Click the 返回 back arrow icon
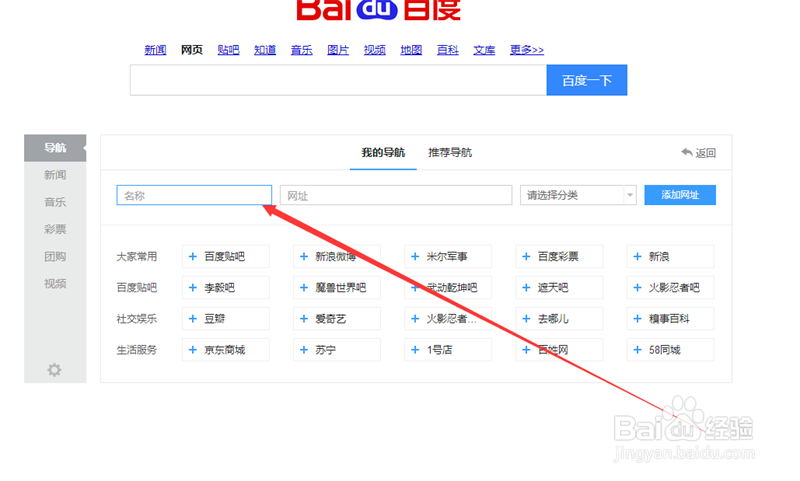This screenshot has height=481, width=800. coord(687,152)
